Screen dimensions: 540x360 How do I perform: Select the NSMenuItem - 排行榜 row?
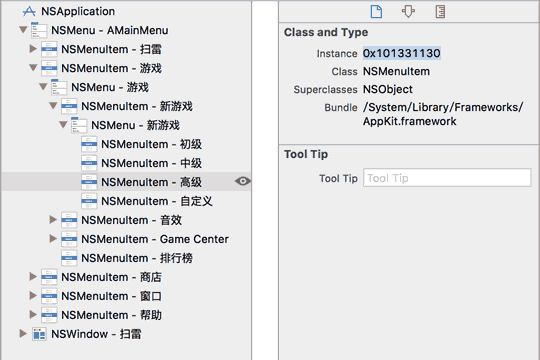click(x=126, y=258)
